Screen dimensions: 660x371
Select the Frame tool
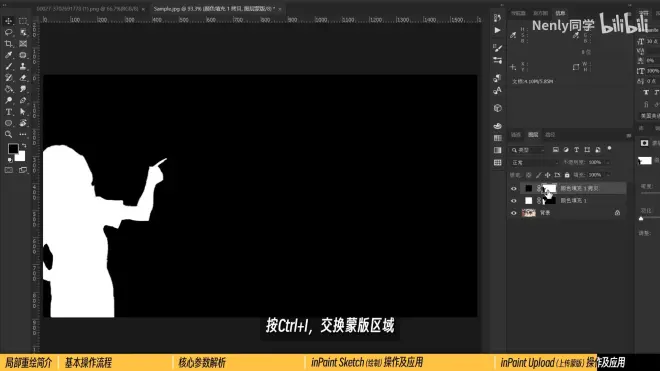tap(23, 44)
